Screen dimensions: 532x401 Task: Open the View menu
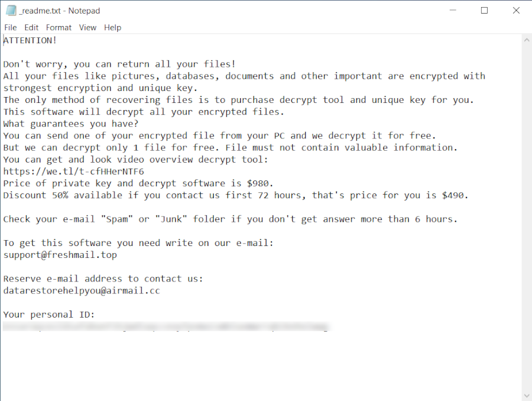click(87, 27)
